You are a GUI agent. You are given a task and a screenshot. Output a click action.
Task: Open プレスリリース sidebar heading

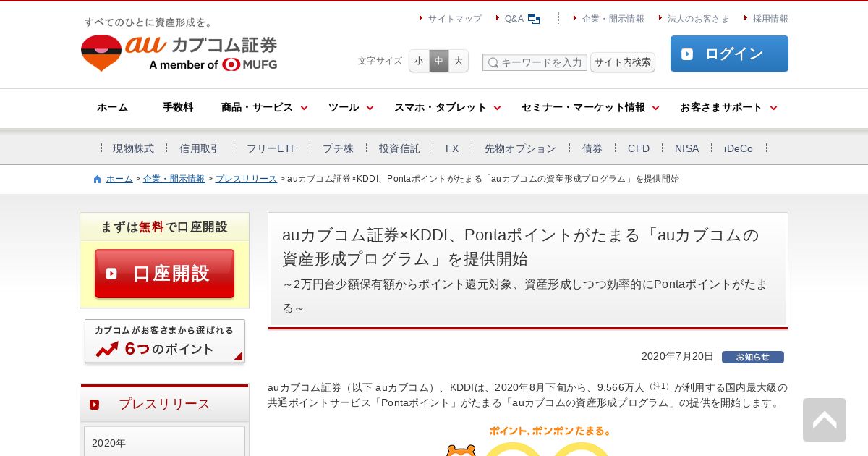[x=164, y=404]
